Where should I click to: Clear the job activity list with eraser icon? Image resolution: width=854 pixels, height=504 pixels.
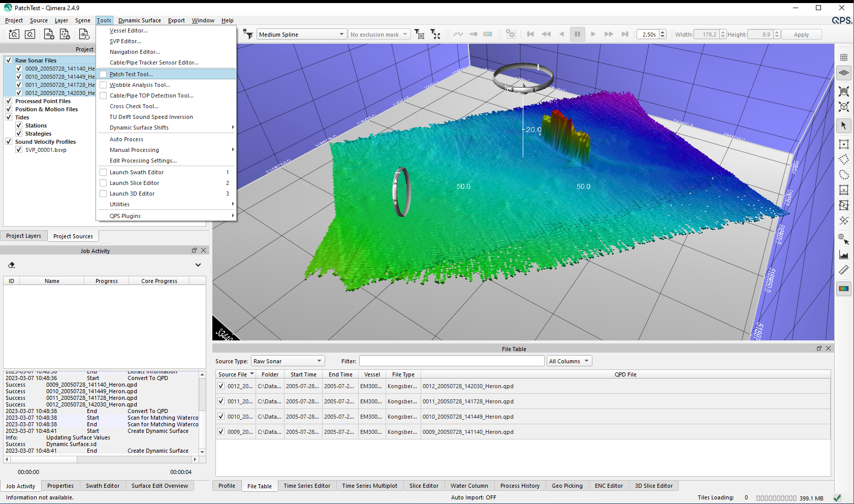[x=12, y=265]
